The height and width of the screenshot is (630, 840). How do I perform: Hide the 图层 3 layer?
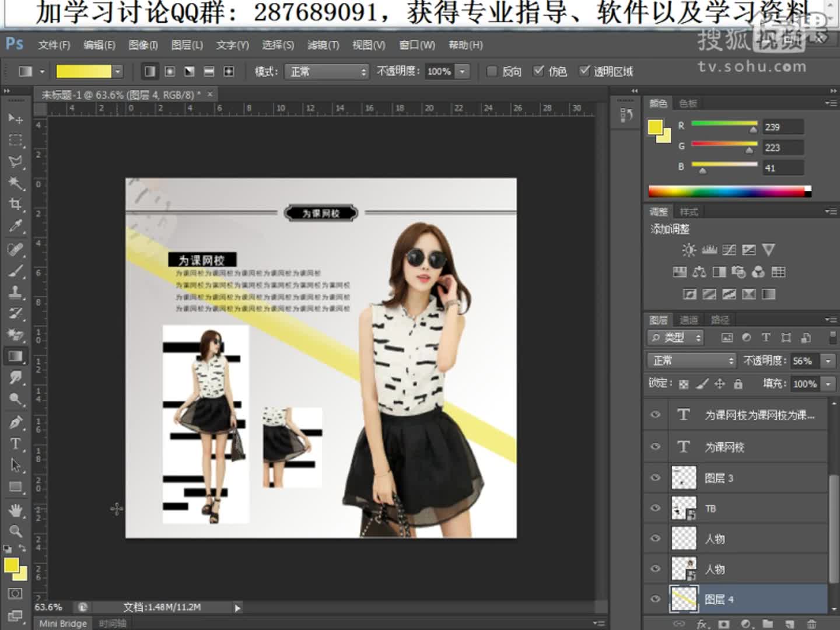tap(656, 477)
